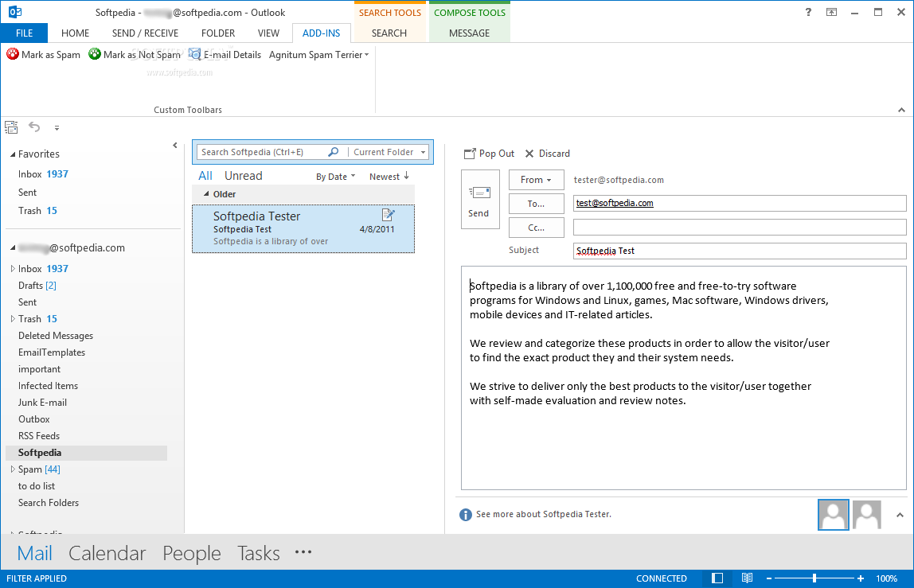Open the Junk E-mail folder
The image size is (914, 588).
point(42,403)
